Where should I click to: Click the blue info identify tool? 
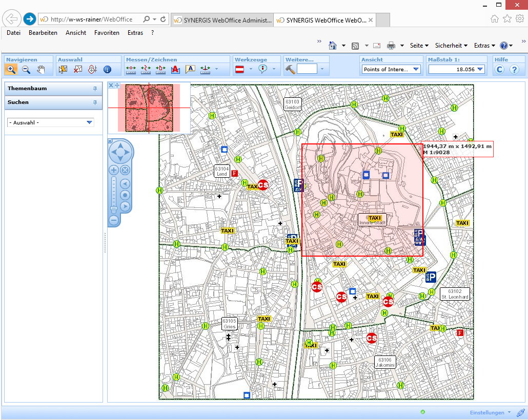pyautogui.click(x=107, y=70)
